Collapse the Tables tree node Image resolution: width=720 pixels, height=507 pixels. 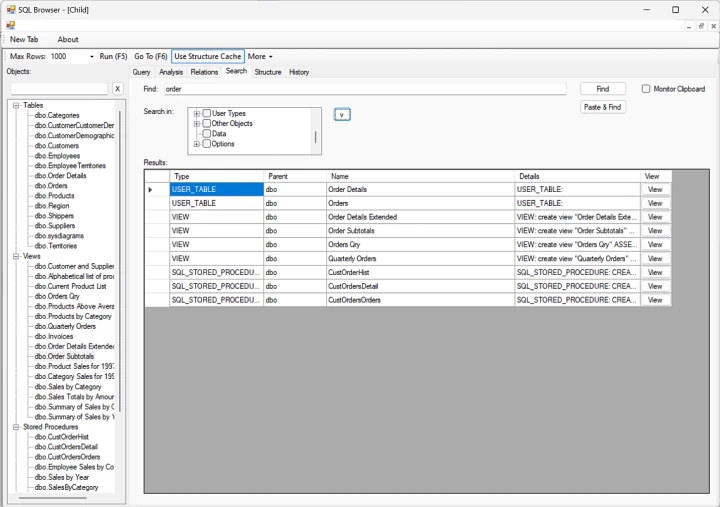16,105
